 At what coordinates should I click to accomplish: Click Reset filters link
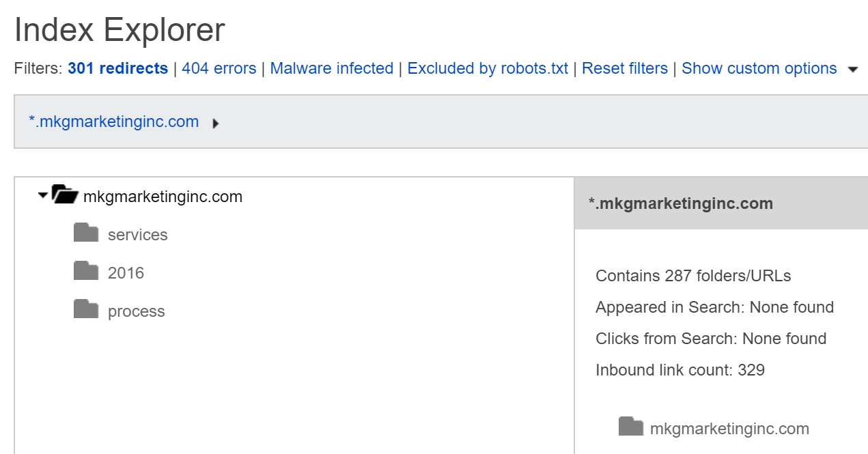pos(624,69)
